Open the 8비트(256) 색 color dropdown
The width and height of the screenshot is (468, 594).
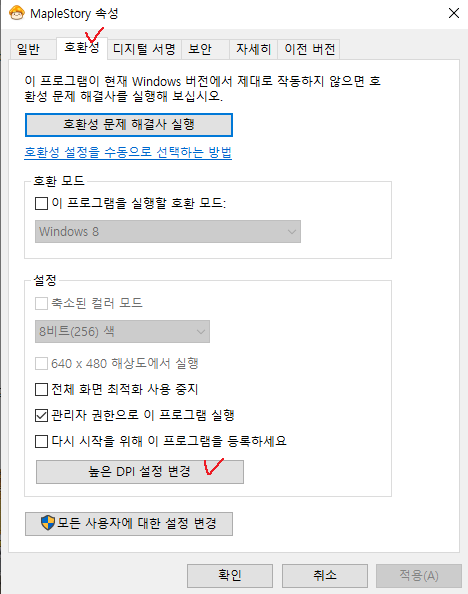coord(122,331)
